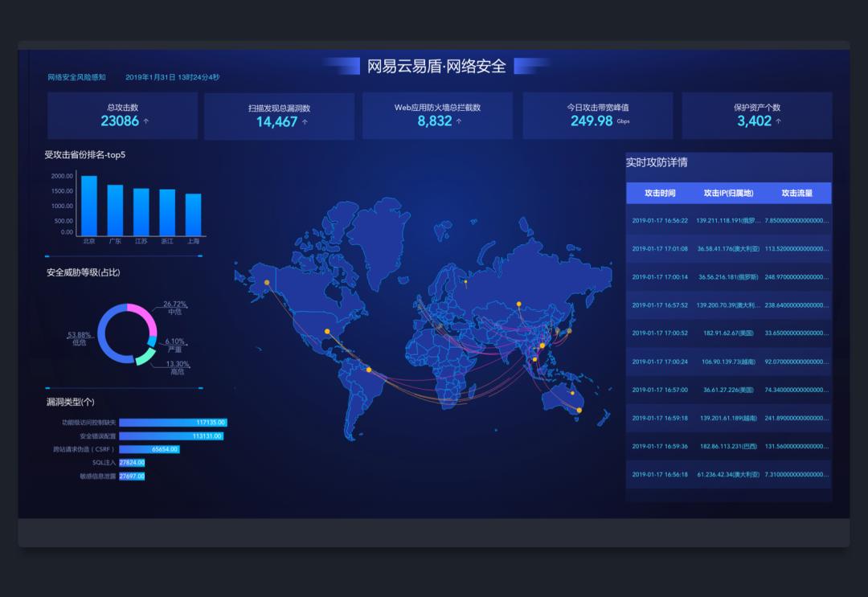Image resolution: width=868 pixels, height=597 pixels.
Task: Select the row timed 2019-01-17 16:57:52
Action: point(728,305)
